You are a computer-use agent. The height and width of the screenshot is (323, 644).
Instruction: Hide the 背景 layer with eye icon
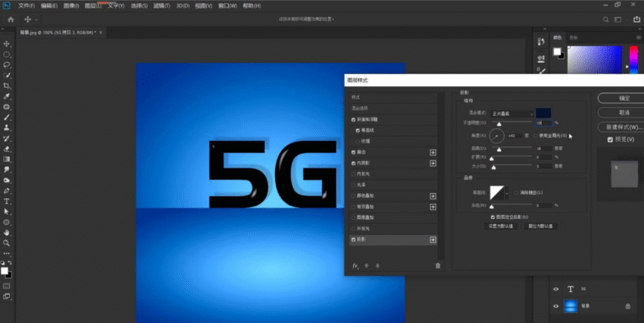pyautogui.click(x=556, y=306)
